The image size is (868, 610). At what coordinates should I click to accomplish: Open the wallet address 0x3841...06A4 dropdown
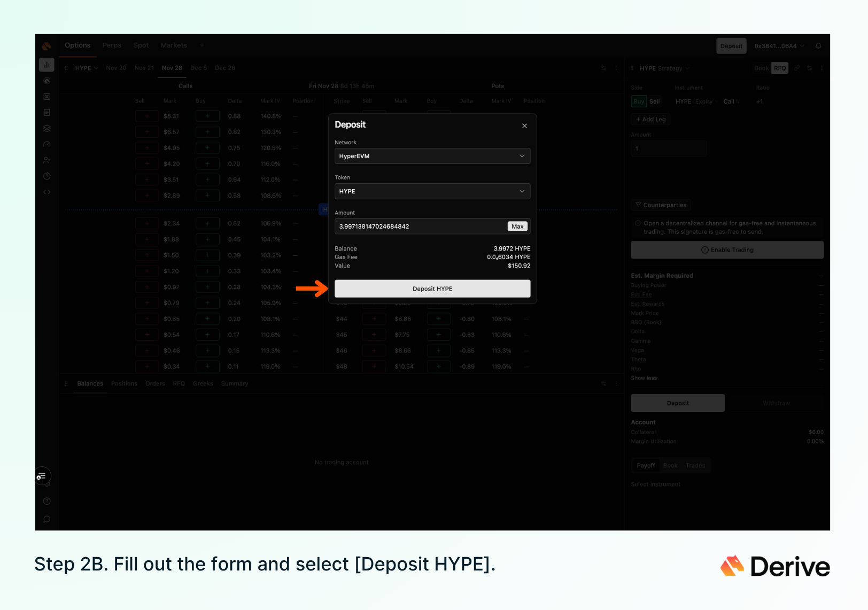[779, 46]
